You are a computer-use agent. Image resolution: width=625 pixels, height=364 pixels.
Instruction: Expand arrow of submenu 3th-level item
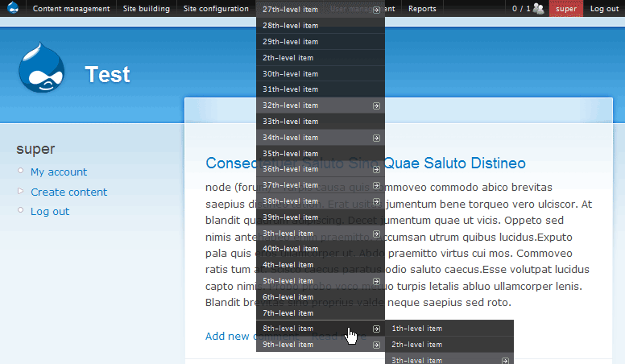pos(505,361)
